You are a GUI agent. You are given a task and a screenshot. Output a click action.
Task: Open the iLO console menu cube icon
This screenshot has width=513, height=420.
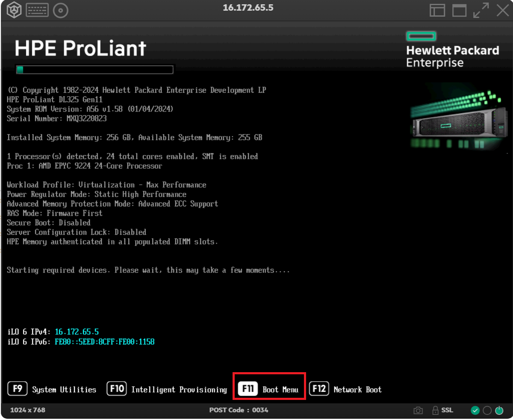tap(14, 11)
